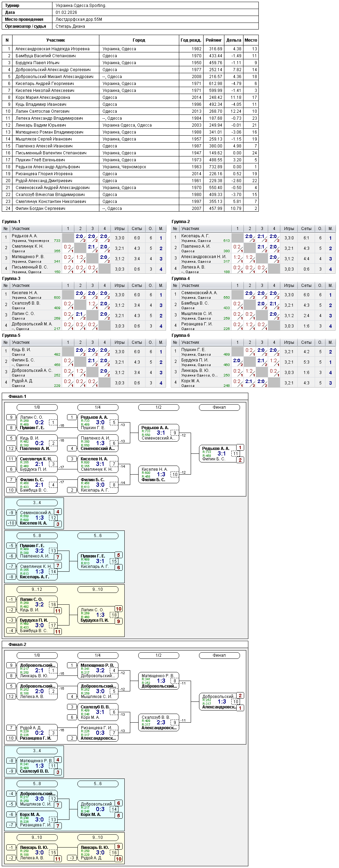The image size is (339, 868).
Task: Select "Александровская Надежда Игоревна" in participants table
Action: (x=52, y=49)
